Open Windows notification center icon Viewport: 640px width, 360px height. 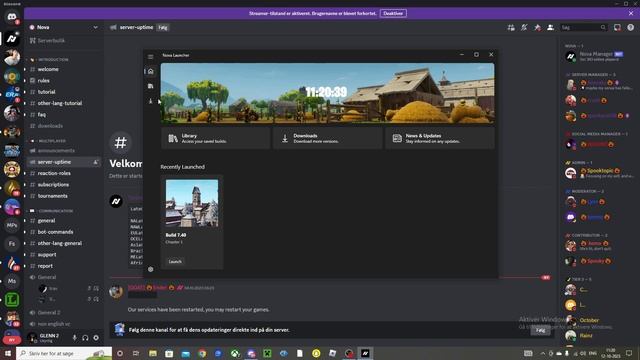[629, 353]
